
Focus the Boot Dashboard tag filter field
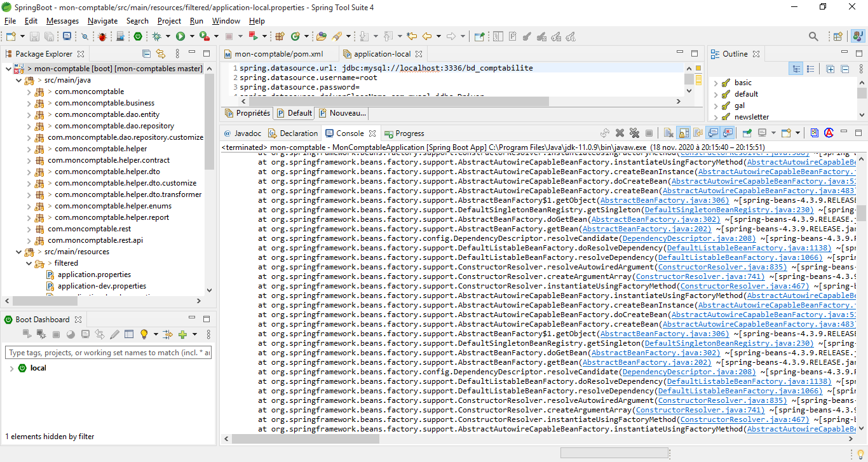pyautogui.click(x=108, y=353)
